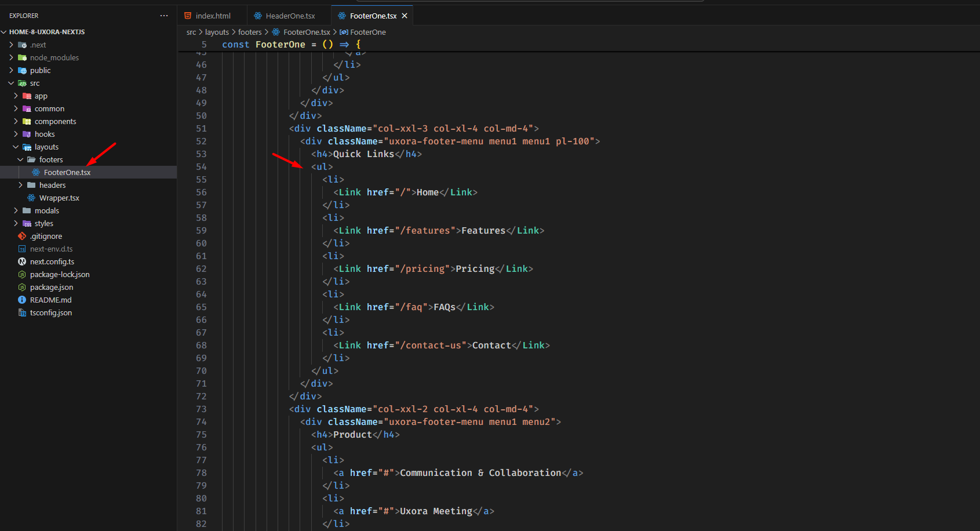
Task: Collapse the layouts folder chevron
Action: tap(16, 147)
